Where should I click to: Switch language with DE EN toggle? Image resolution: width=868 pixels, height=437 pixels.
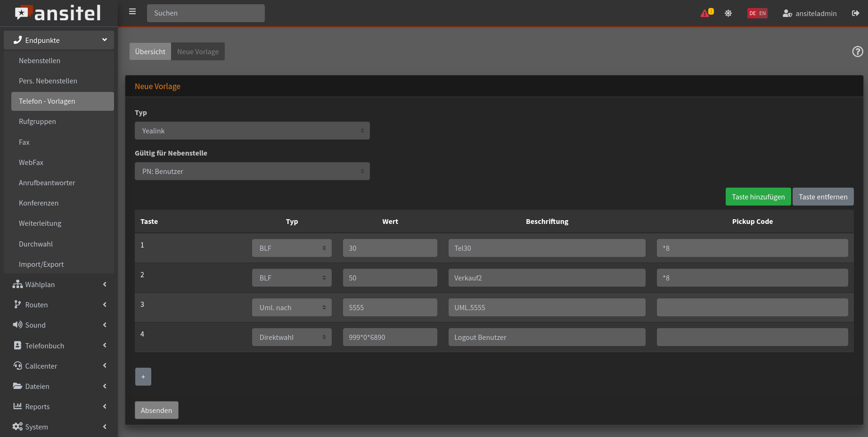click(x=757, y=13)
